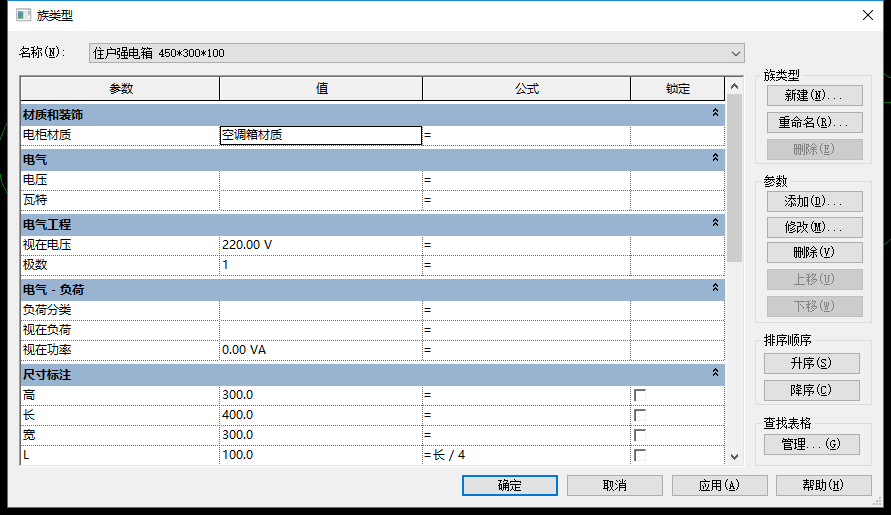891x515 pixels.
Task: Collapse the 电气 group section
Action: (715, 157)
